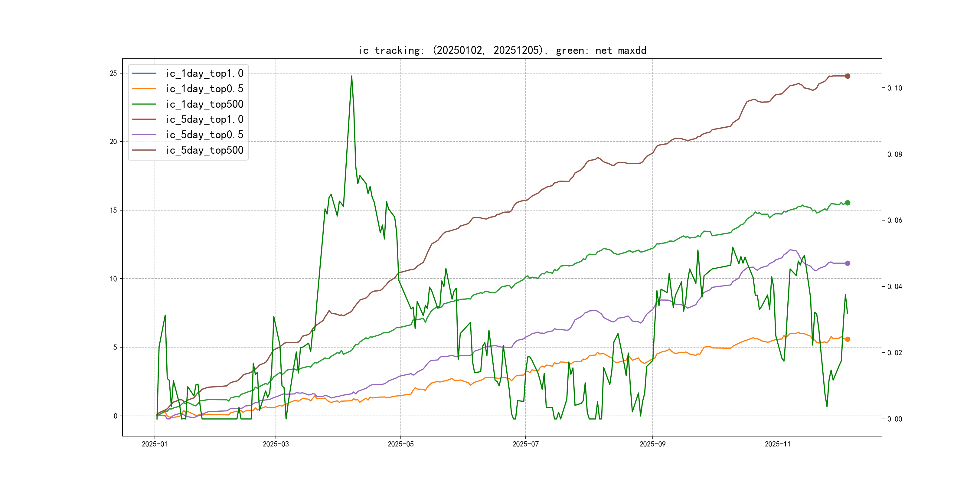Click the tallest green maxdd peak

point(351,77)
